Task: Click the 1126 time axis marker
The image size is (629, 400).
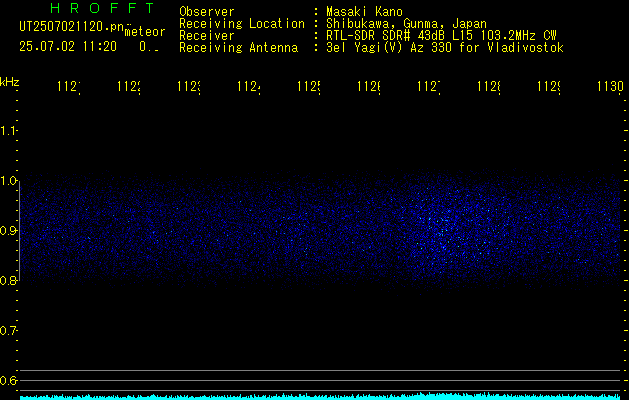Action: [369, 86]
